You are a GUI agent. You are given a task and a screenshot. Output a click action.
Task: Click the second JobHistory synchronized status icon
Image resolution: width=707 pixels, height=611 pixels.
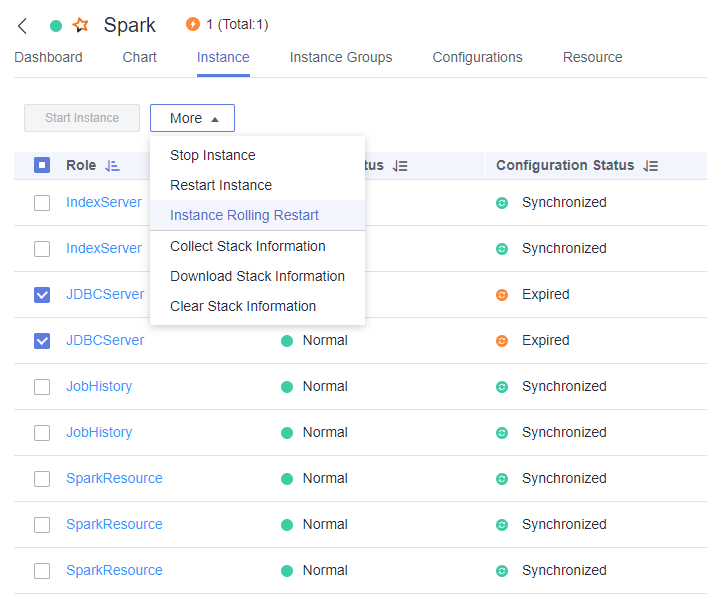coord(502,433)
